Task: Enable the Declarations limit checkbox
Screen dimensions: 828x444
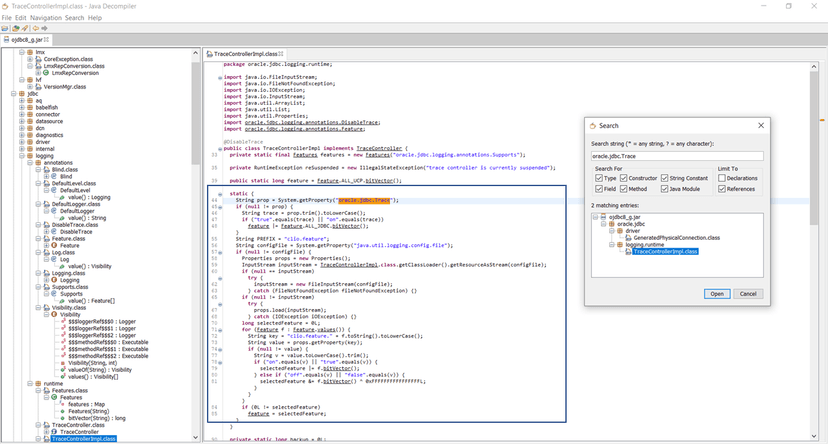Action: tap(720, 179)
